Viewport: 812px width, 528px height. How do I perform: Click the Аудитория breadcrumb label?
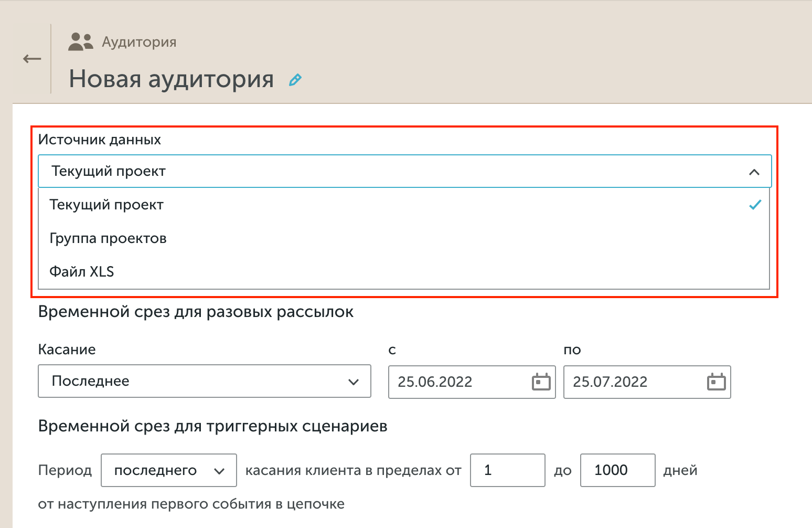[139, 41]
